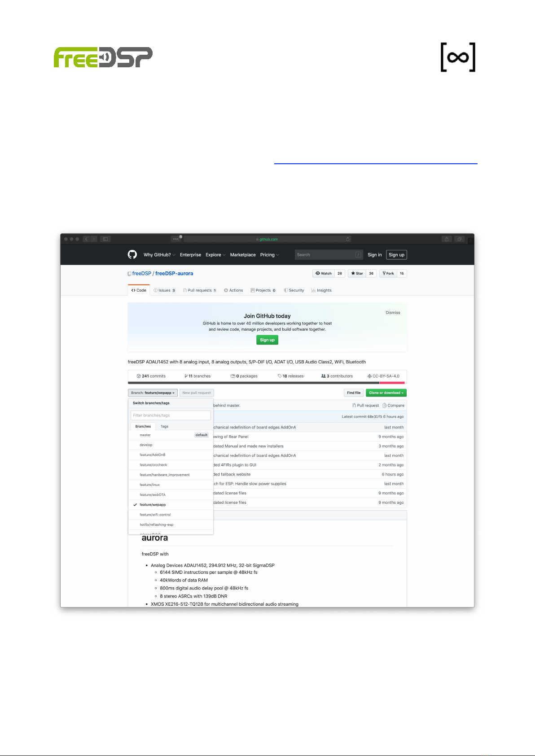Open 0 packages link

pyautogui.click(x=244, y=376)
